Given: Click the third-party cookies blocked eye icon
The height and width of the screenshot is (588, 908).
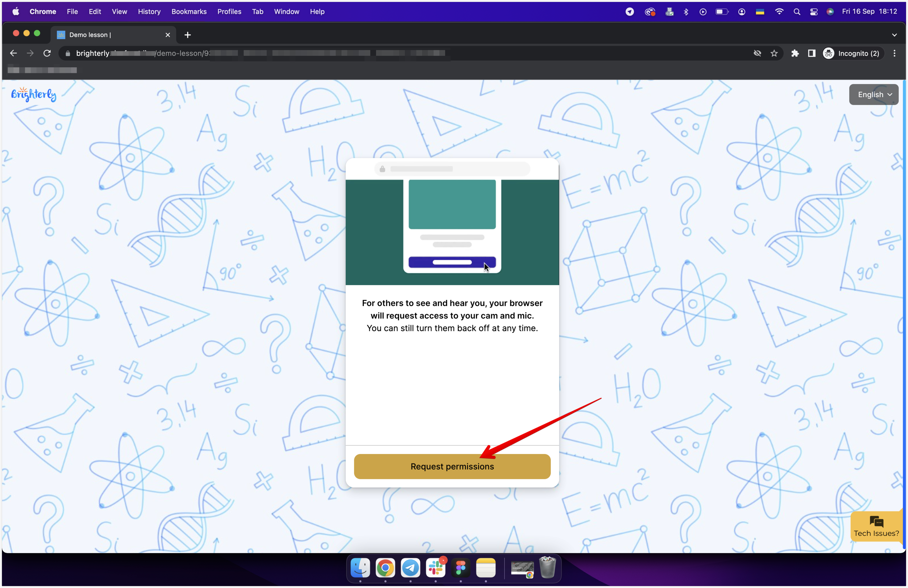Looking at the screenshot, I should coord(757,53).
